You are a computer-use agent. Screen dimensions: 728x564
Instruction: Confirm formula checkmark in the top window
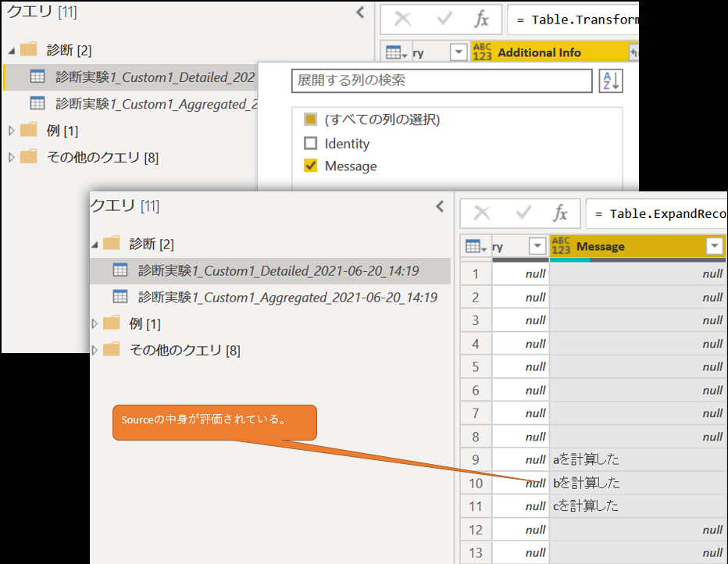point(444,20)
